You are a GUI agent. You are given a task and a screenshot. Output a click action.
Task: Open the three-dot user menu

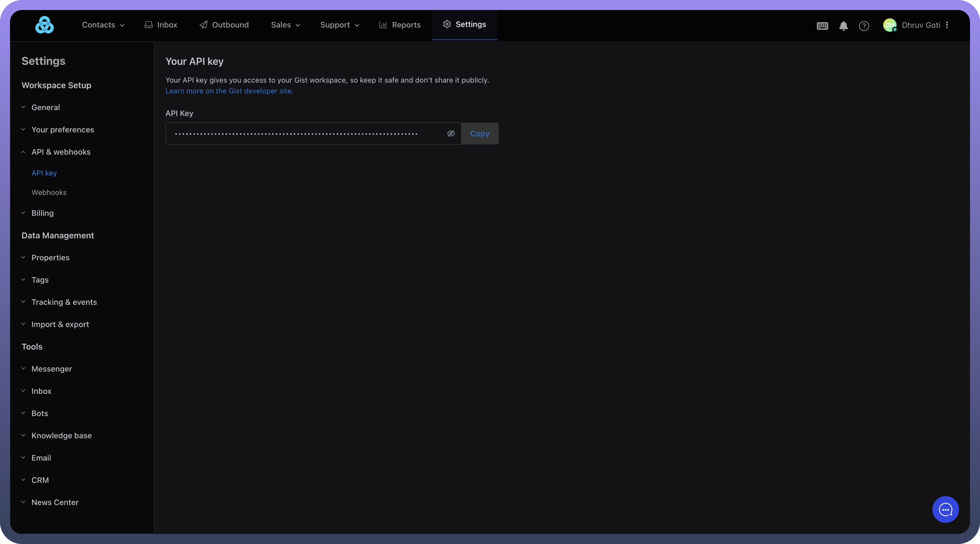[x=947, y=25]
